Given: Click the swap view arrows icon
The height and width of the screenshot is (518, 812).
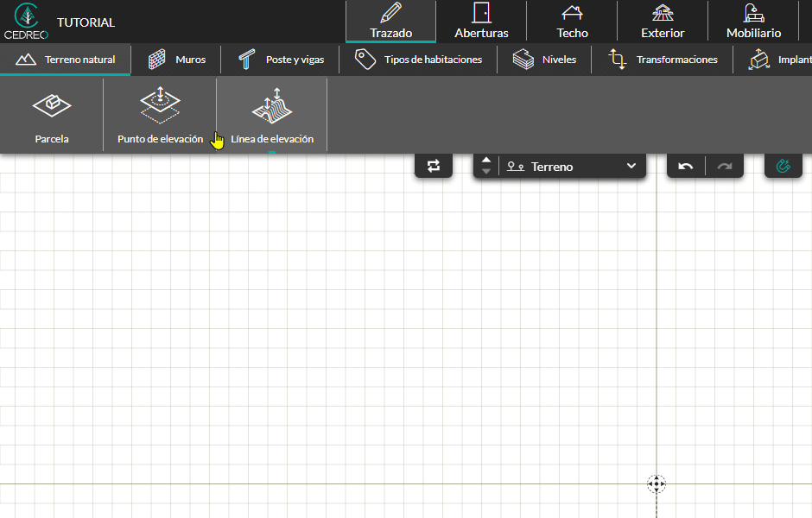Looking at the screenshot, I should [x=434, y=166].
